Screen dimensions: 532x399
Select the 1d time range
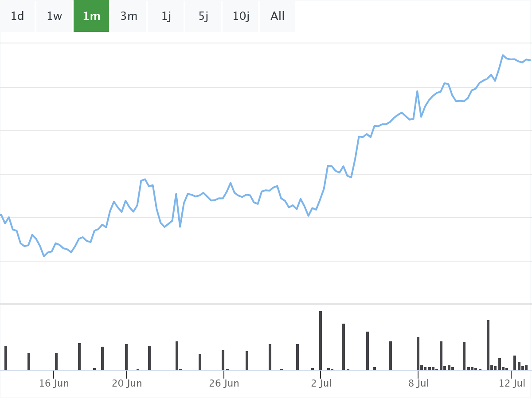[x=17, y=16]
